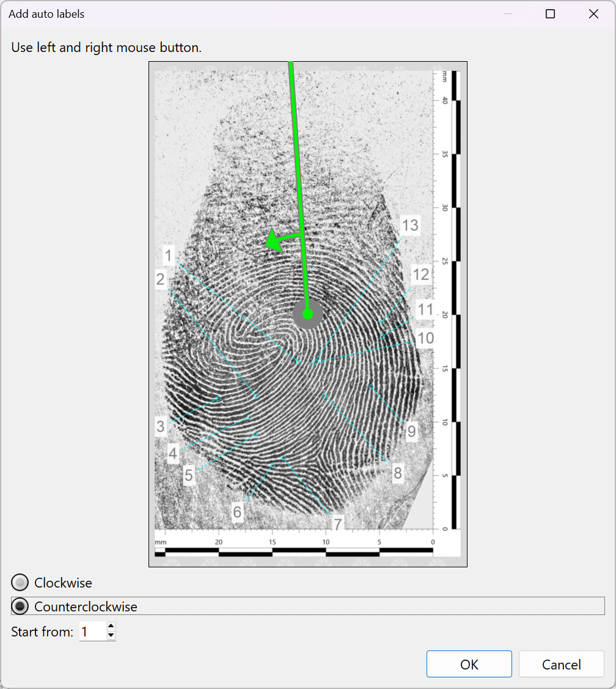Confirm auto labels with OK

469,665
